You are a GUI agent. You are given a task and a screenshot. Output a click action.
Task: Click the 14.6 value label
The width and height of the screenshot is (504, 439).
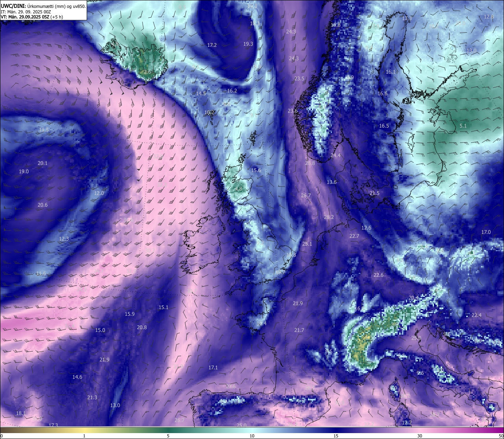pyautogui.click(x=77, y=377)
